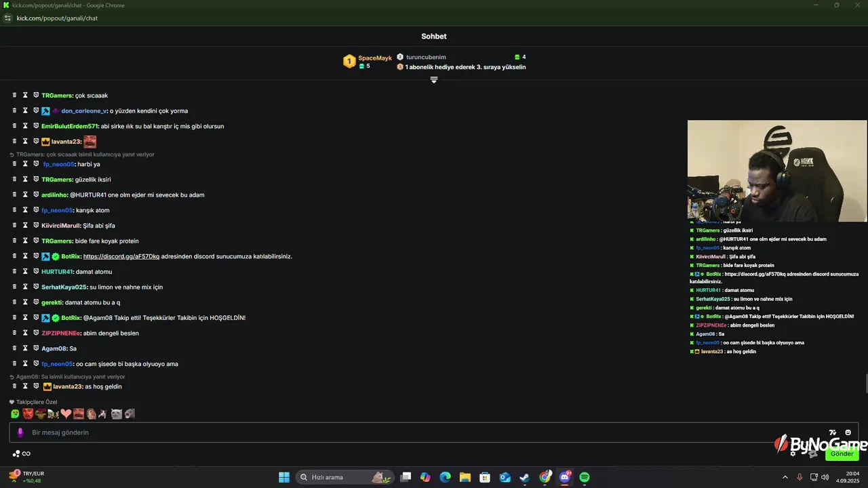Insert the white cat follower emote
Screen dimensions: 868x488
click(117, 413)
